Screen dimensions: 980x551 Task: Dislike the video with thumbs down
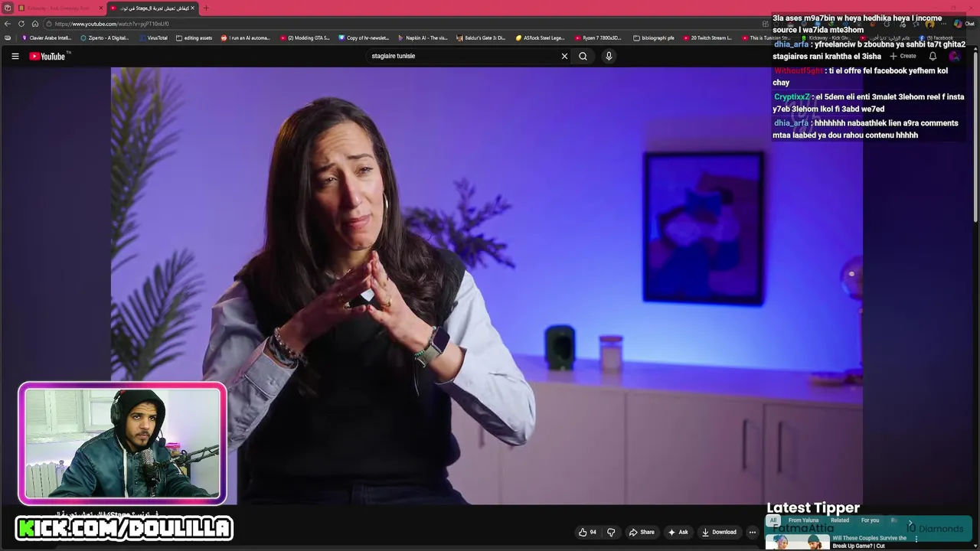coord(611,532)
